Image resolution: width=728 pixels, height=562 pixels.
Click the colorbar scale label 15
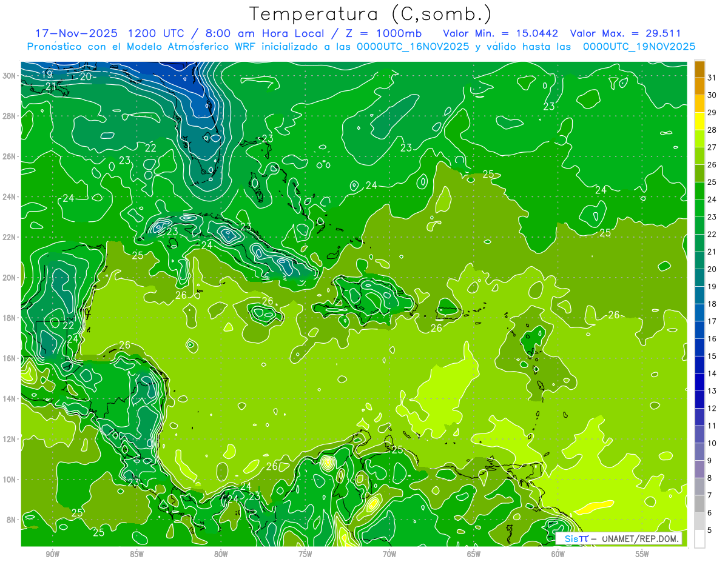(712, 356)
